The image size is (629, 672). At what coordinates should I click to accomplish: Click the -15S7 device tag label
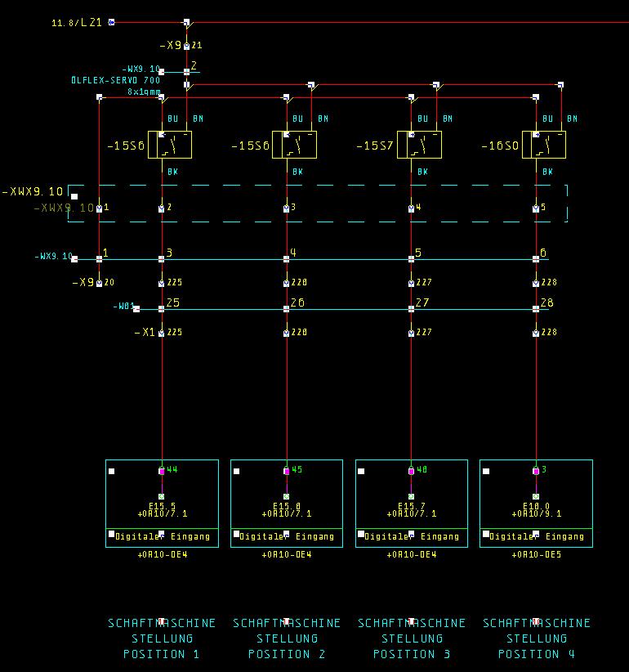tap(374, 146)
